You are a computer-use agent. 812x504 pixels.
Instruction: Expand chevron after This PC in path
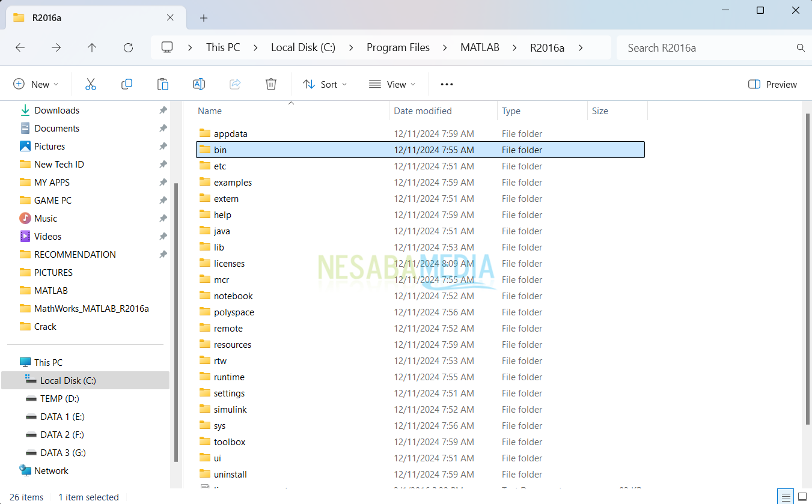[255, 47]
